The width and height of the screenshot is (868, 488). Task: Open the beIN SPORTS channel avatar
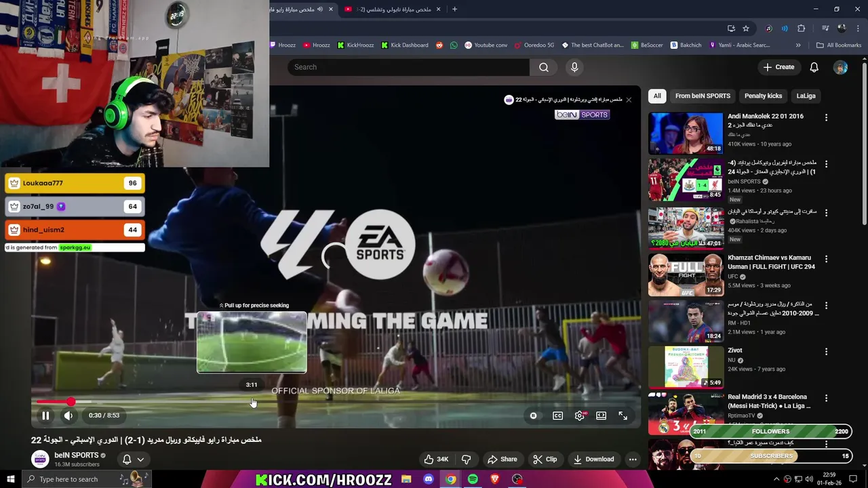(x=40, y=459)
